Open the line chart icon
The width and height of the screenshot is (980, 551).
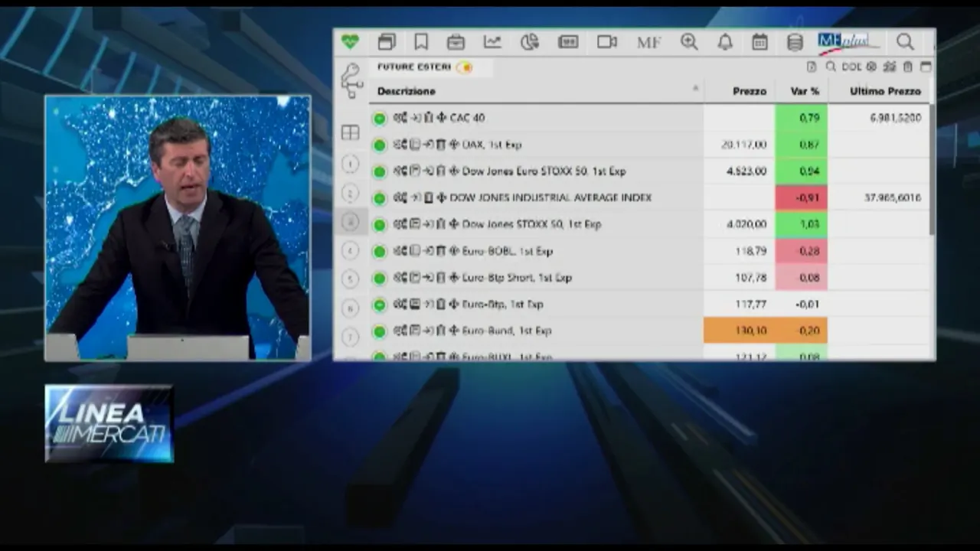[x=492, y=42]
